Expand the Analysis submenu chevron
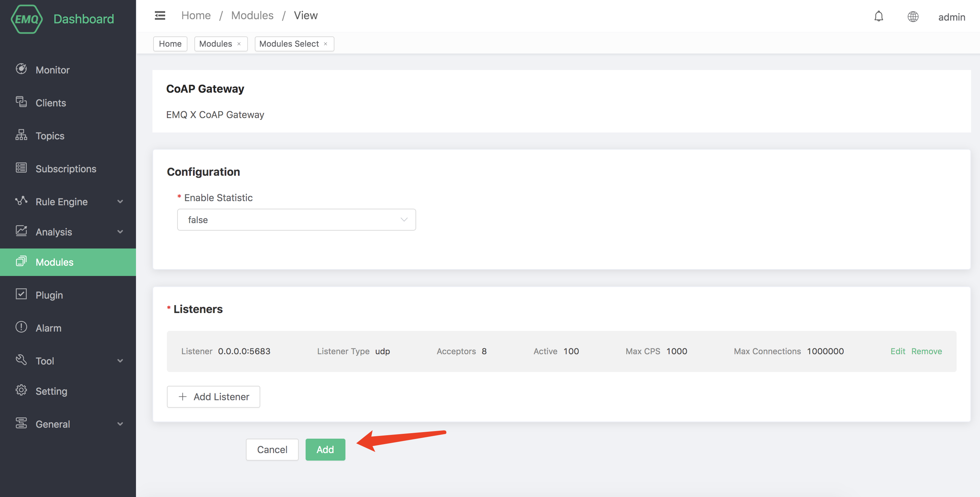 click(x=120, y=232)
